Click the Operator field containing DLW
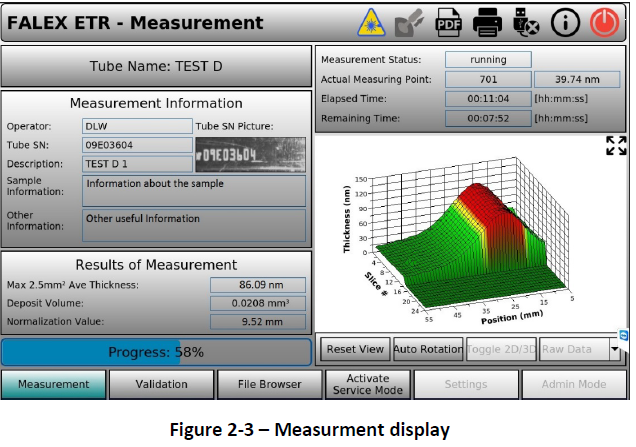 pos(137,126)
